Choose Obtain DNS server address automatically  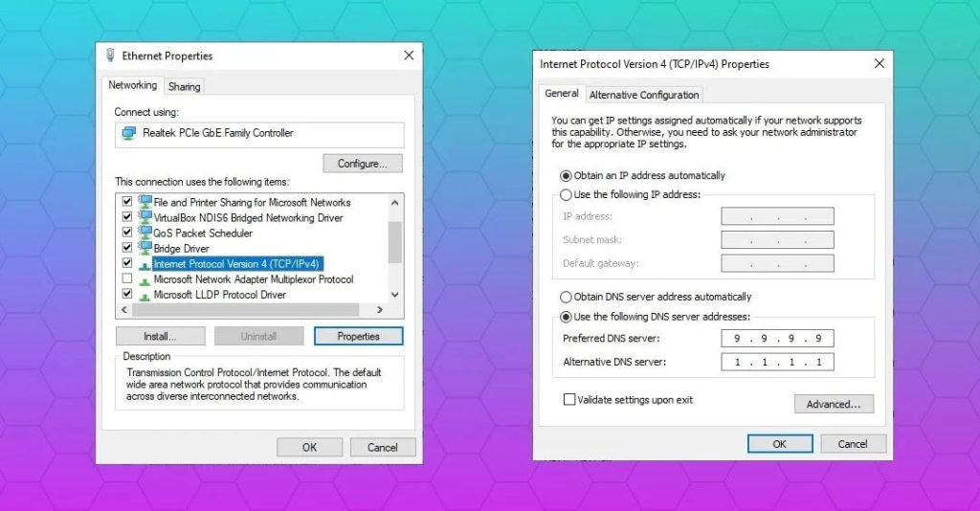click(x=566, y=297)
